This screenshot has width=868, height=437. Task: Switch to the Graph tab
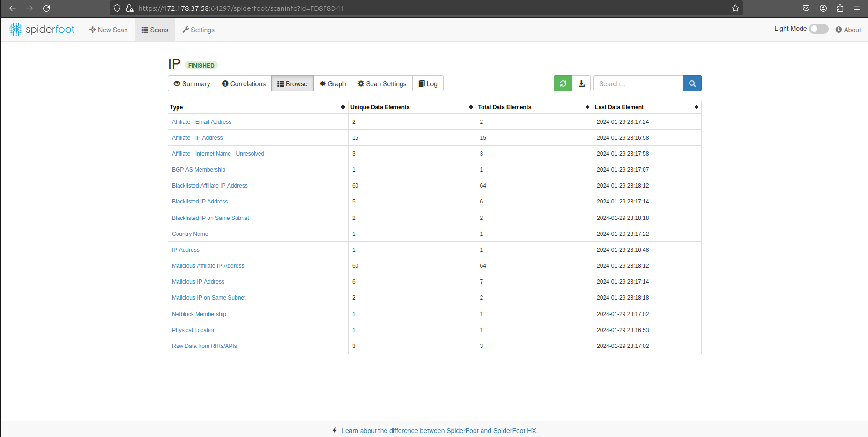coord(333,83)
